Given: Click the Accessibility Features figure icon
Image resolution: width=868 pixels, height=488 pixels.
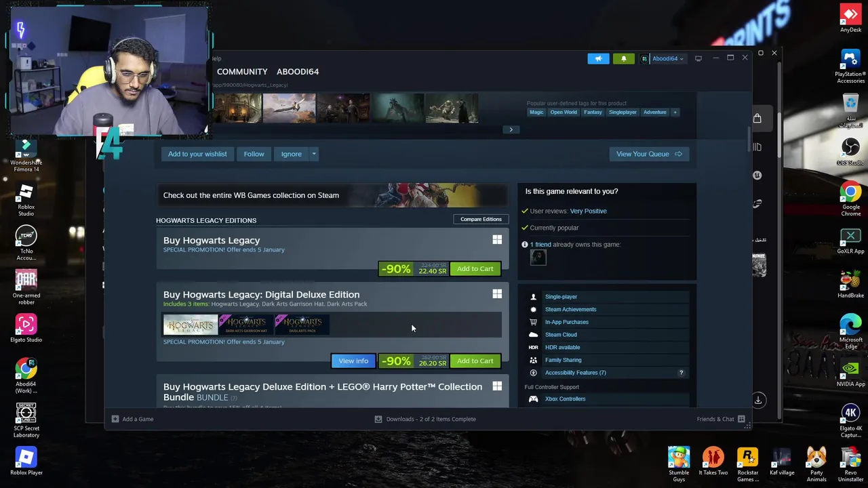Looking at the screenshot, I should tap(533, 373).
